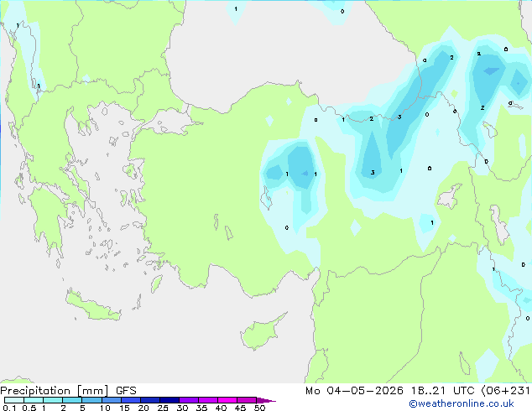Click the legend value '15'

[124, 408]
